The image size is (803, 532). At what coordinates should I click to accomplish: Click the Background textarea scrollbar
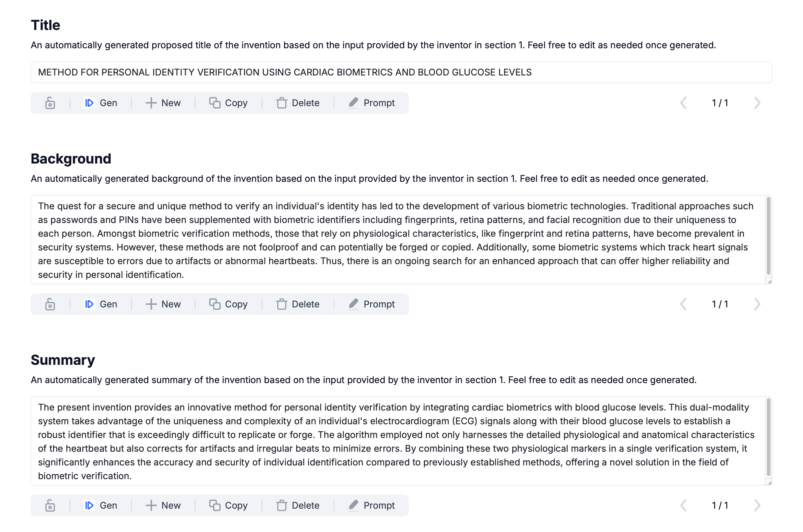pos(768,236)
